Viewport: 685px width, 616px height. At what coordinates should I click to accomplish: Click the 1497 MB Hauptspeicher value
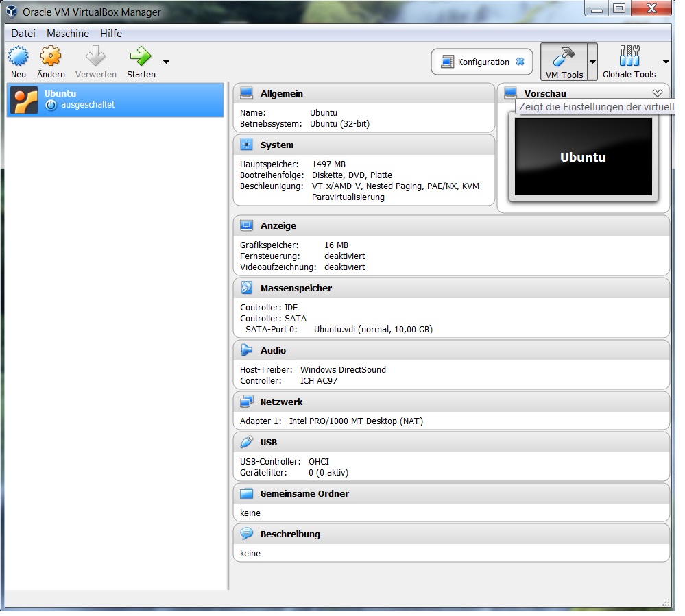328,164
